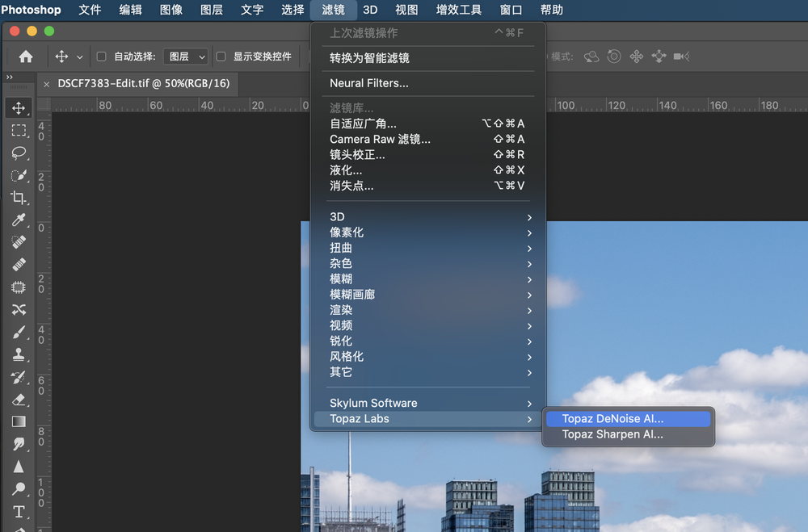The width and height of the screenshot is (808, 532).
Task: Choose 自适应广角 menu item
Action: [429, 124]
